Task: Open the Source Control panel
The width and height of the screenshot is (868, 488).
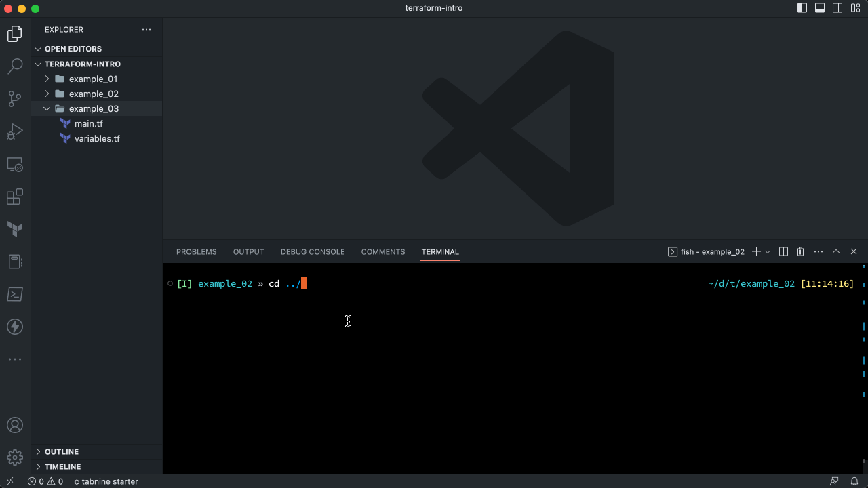Action: coord(14,98)
